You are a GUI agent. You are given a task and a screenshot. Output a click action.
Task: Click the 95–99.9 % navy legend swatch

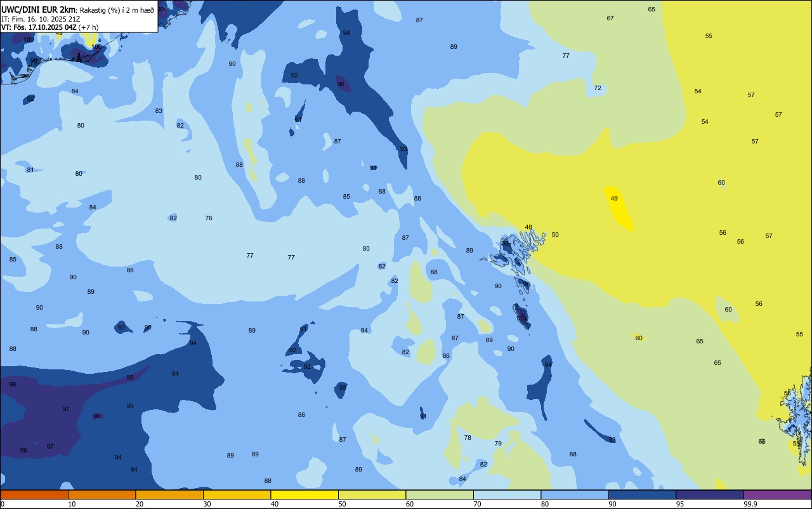pos(710,494)
